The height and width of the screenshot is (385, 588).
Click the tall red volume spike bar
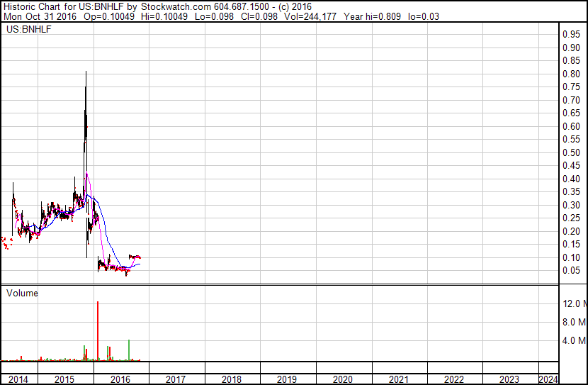[x=97, y=330]
